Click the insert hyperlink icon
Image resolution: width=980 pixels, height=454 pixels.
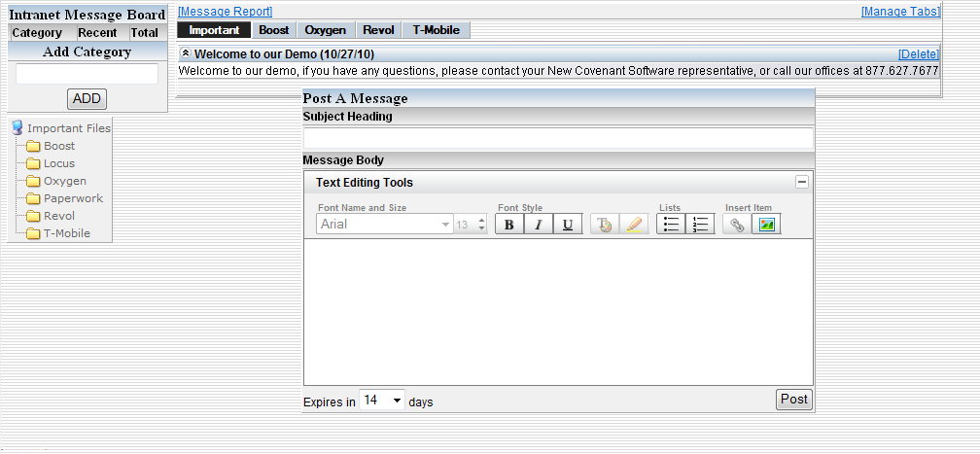pyautogui.click(x=737, y=225)
